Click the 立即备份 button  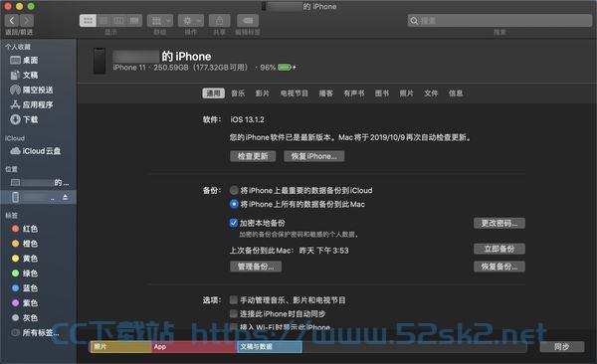click(x=499, y=249)
